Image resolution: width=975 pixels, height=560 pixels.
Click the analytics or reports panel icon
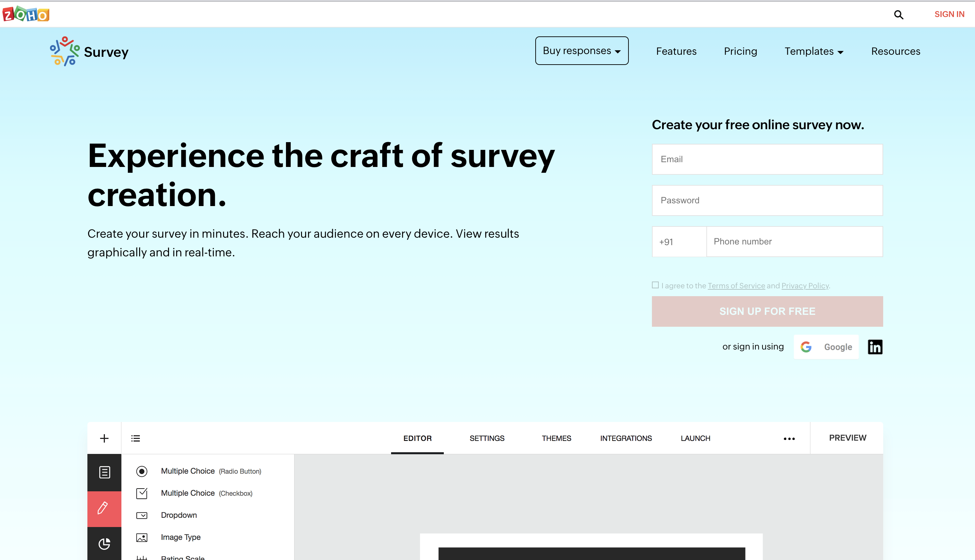pos(104,543)
